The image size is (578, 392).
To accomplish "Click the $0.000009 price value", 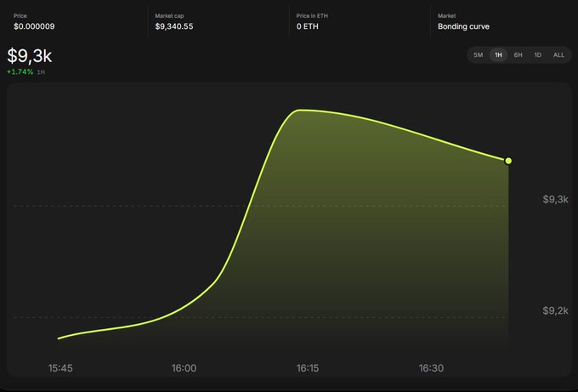I will pos(34,26).
